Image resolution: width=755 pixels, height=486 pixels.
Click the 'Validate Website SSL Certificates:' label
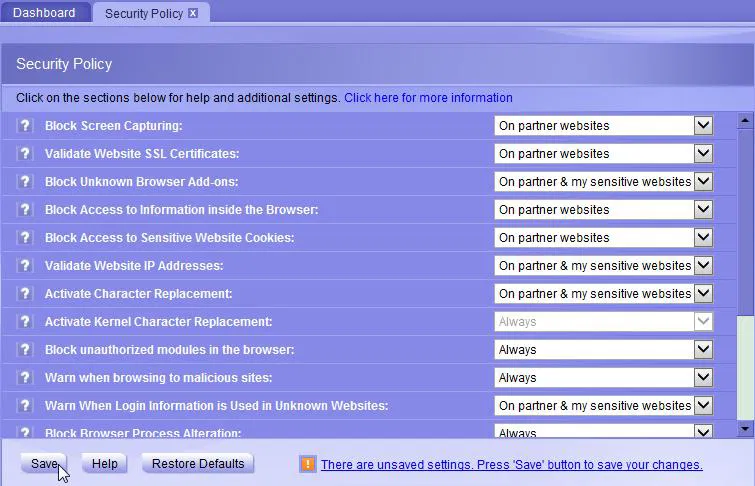(x=142, y=154)
